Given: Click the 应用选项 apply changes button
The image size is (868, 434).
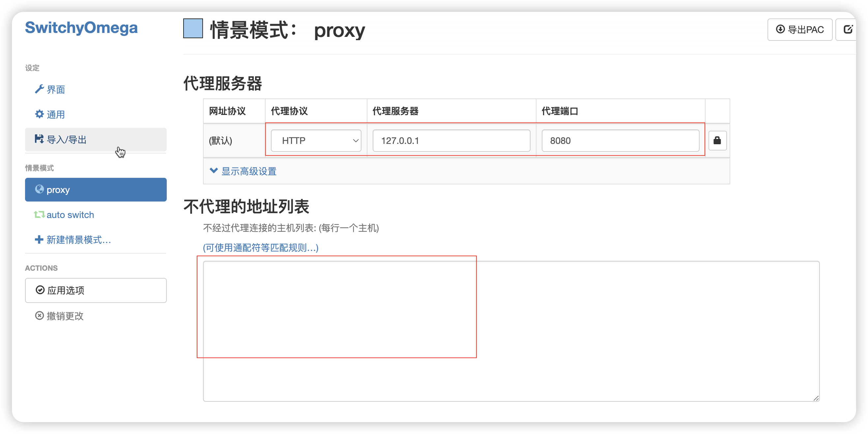Looking at the screenshot, I should 95,290.
